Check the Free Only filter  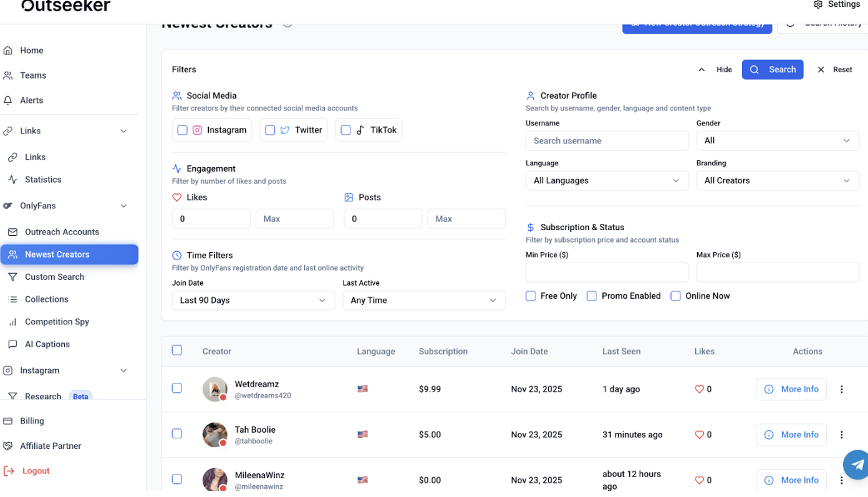(x=532, y=296)
